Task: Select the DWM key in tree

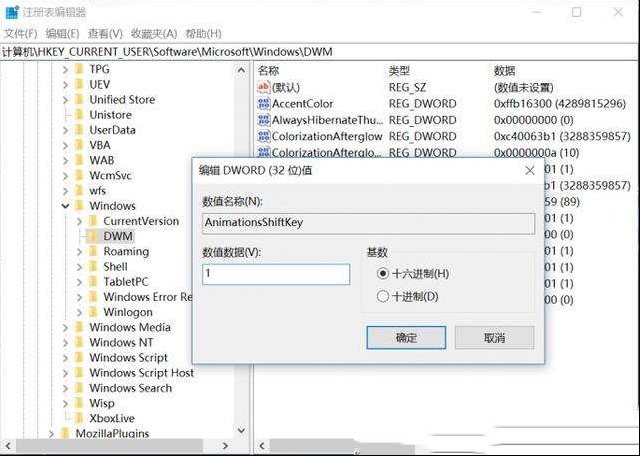Action: tap(118, 236)
